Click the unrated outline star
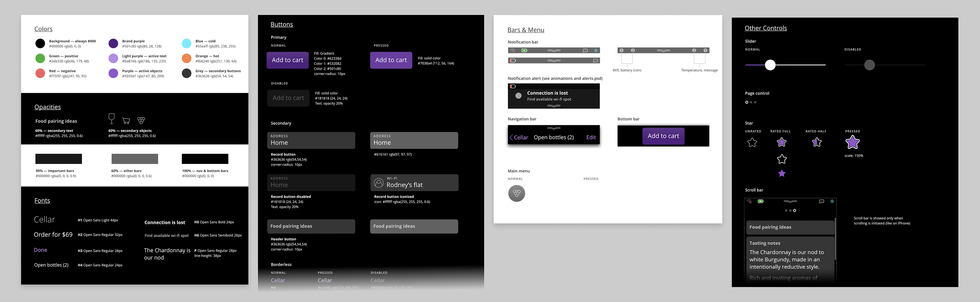Screen dimensions: 980x302 [x=752, y=143]
